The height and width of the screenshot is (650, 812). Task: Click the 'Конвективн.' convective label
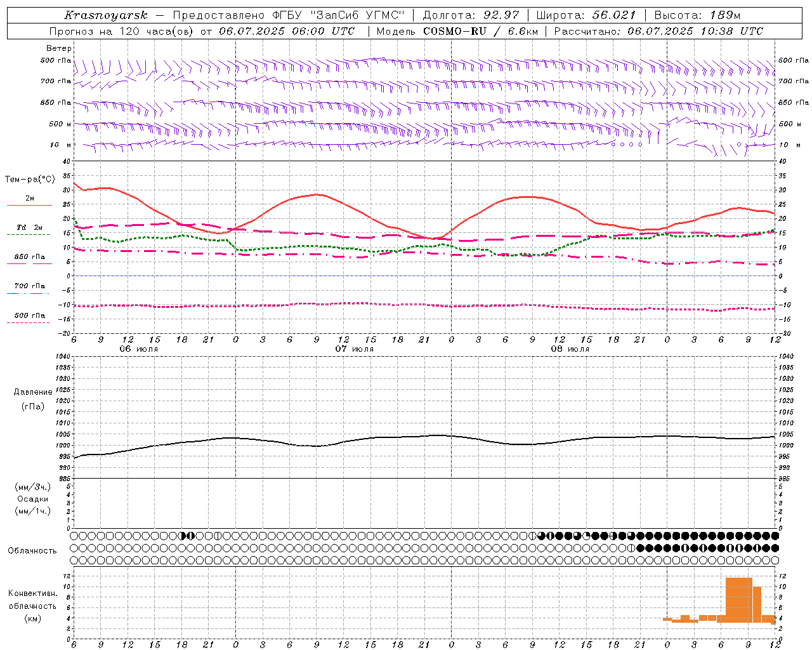point(33,594)
